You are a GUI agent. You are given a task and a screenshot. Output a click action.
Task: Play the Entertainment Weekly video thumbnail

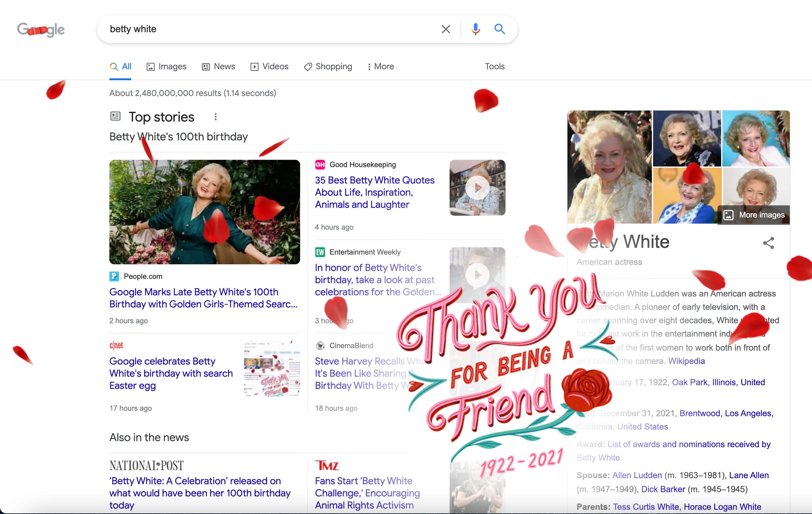[x=477, y=275]
